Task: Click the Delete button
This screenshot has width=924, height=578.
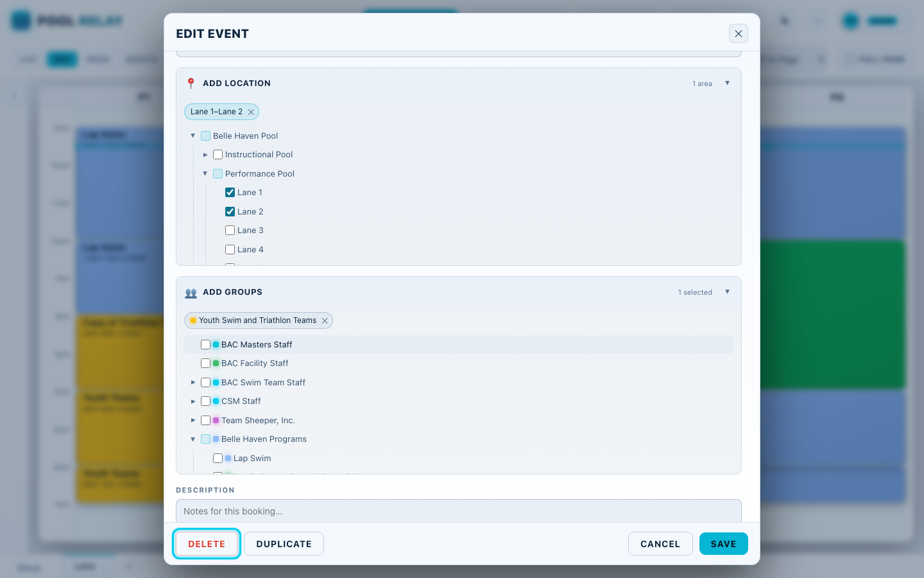Action: tap(207, 544)
